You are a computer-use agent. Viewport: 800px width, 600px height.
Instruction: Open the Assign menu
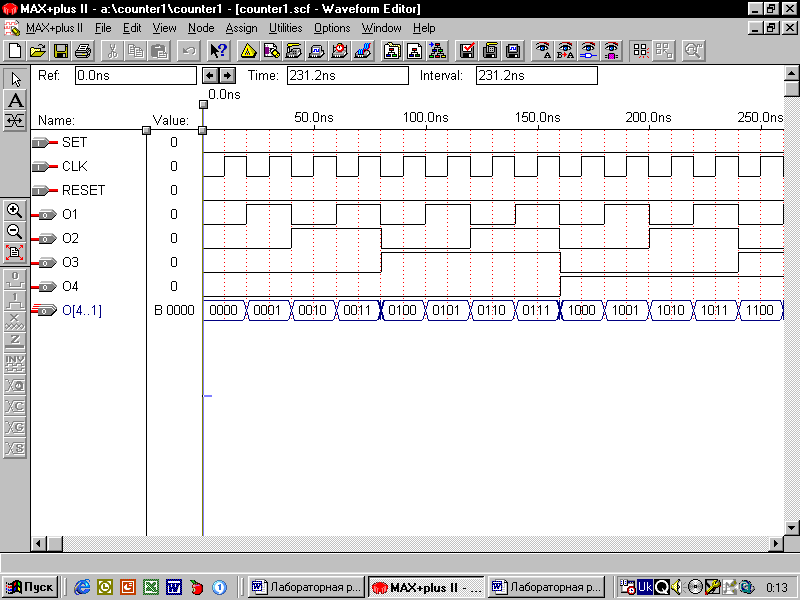point(241,28)
